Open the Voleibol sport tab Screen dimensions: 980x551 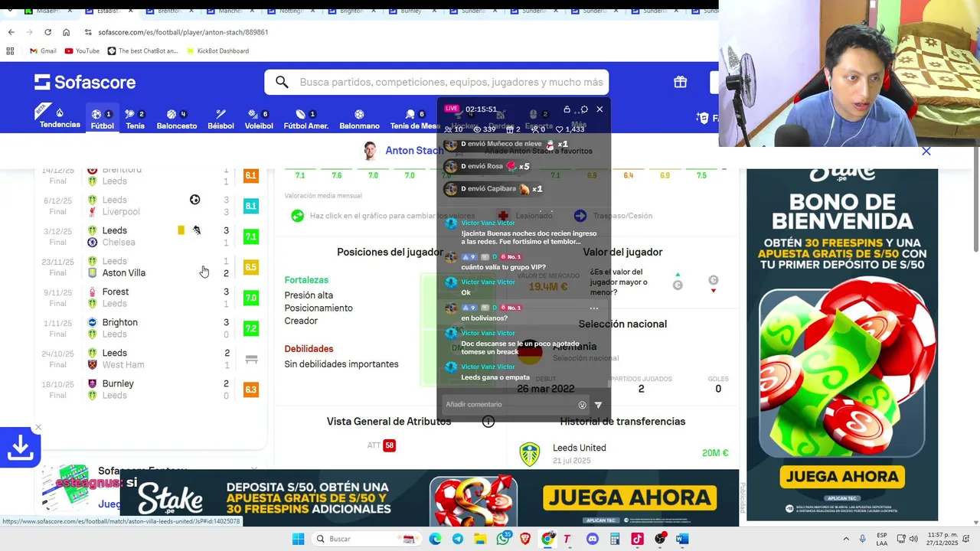click(x=259, y=119)
